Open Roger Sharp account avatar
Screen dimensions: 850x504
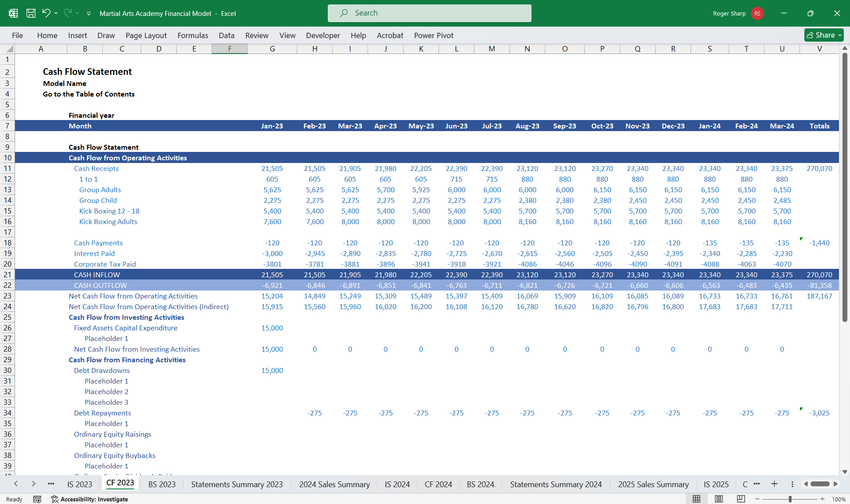[x=757, y=13]
